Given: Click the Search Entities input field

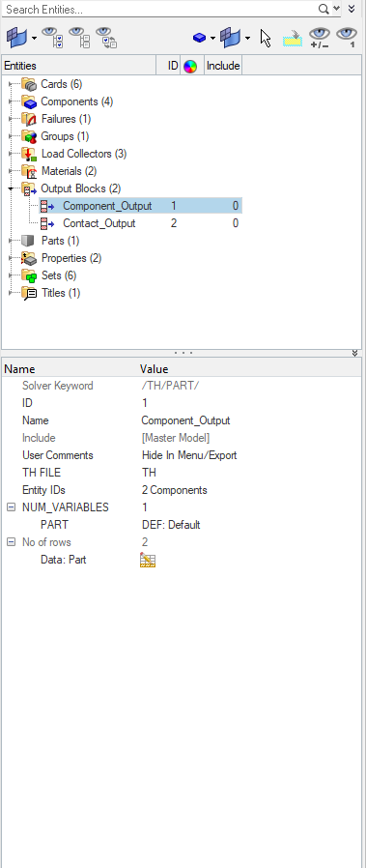Looking at the screenshot, I should 159,10.
